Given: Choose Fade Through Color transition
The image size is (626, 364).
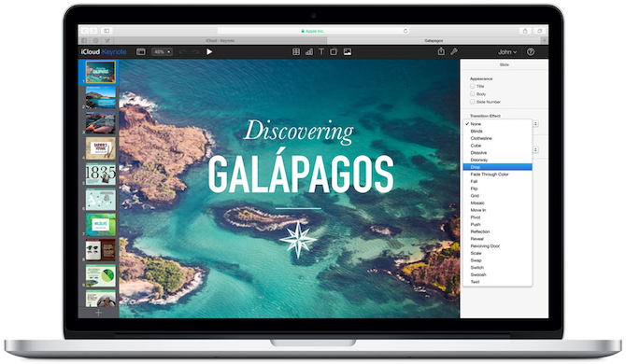Looking at the screenshot, I should click(x=497, y=175).
